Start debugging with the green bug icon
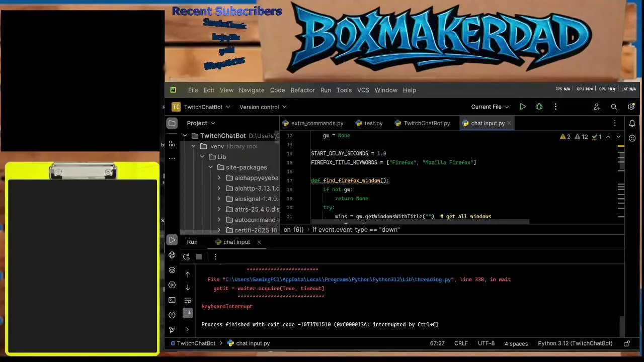This screenshot has width=644, height=362. pos(539,107)
